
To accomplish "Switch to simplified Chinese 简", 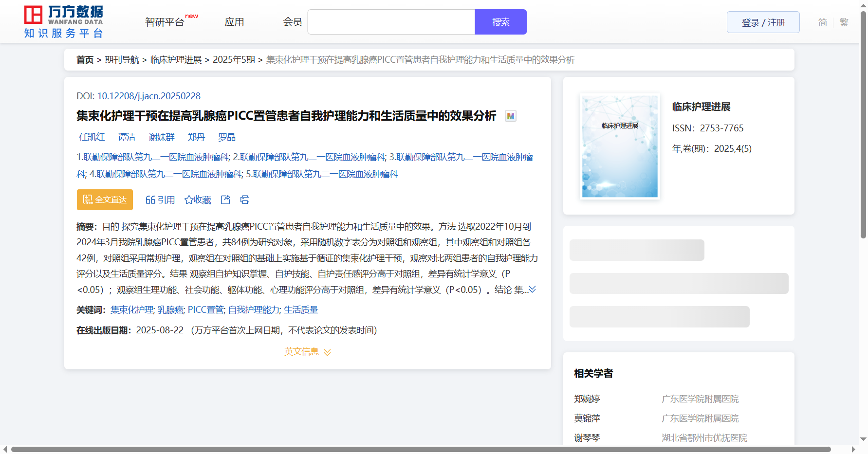I will [822, 22].
